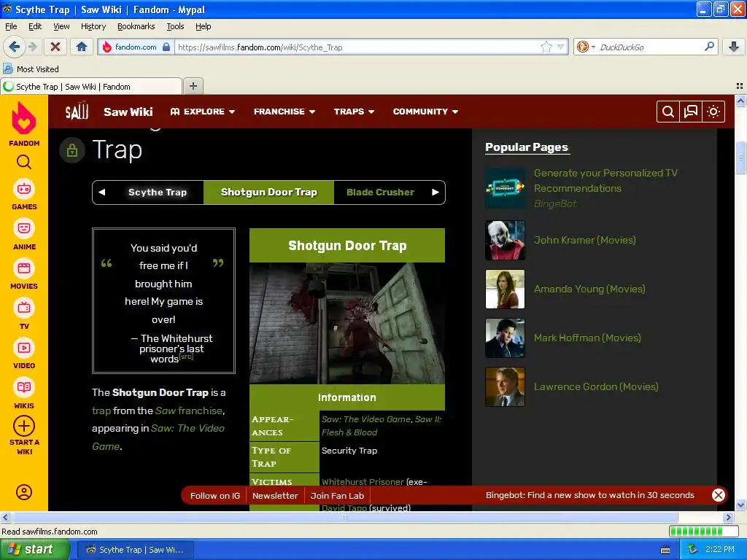Screen dimensions: 747x560
Task: Click the Shotgun Door Trap infobox image
Action: coord(347,323)
